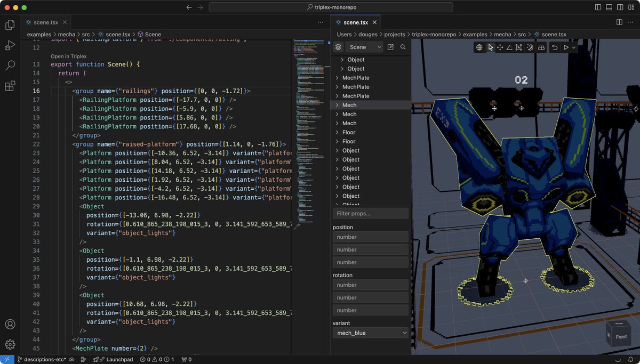Click the third rotation number field
The width and height of the screenshot is (640, 364).
371,310
